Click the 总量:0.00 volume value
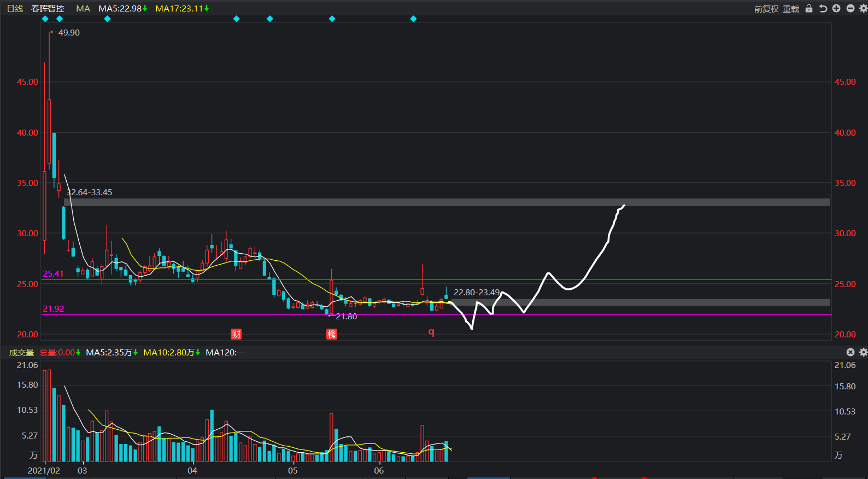The image size is (868, 479). 60,352
